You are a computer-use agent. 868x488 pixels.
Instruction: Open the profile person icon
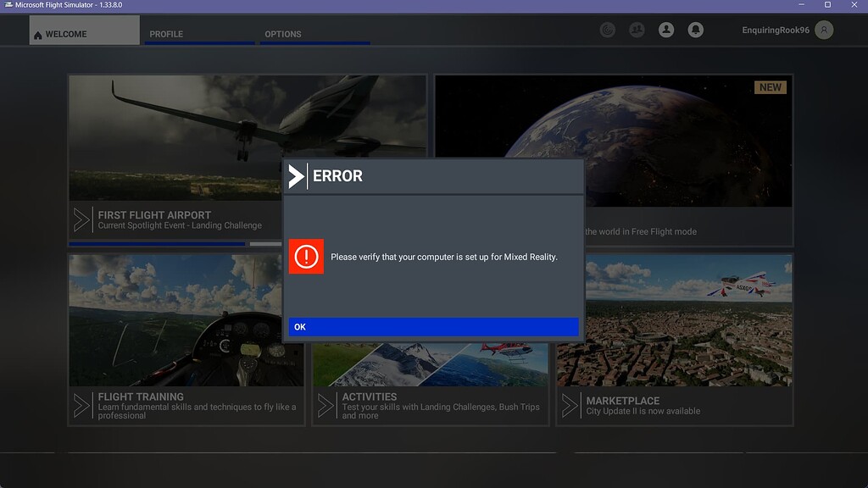[665, 30]
